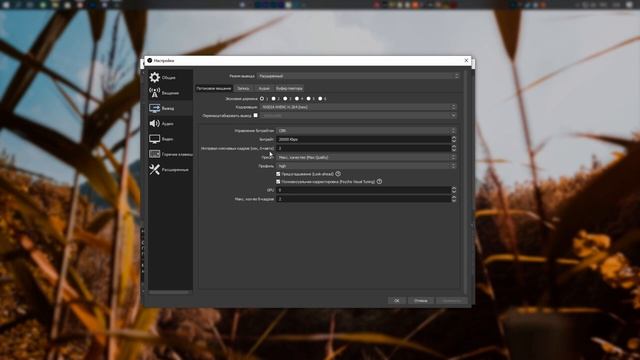Select audio track 4 radio button

pyautogui.click(x=297, y=99)
